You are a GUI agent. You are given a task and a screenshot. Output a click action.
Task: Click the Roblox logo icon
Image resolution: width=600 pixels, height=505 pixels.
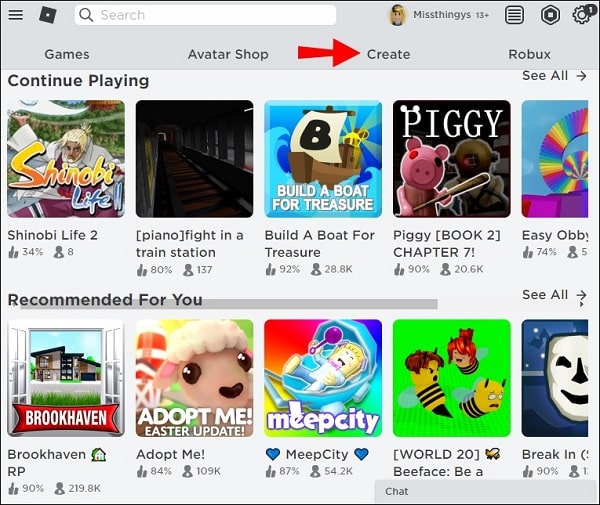[48, 15]
